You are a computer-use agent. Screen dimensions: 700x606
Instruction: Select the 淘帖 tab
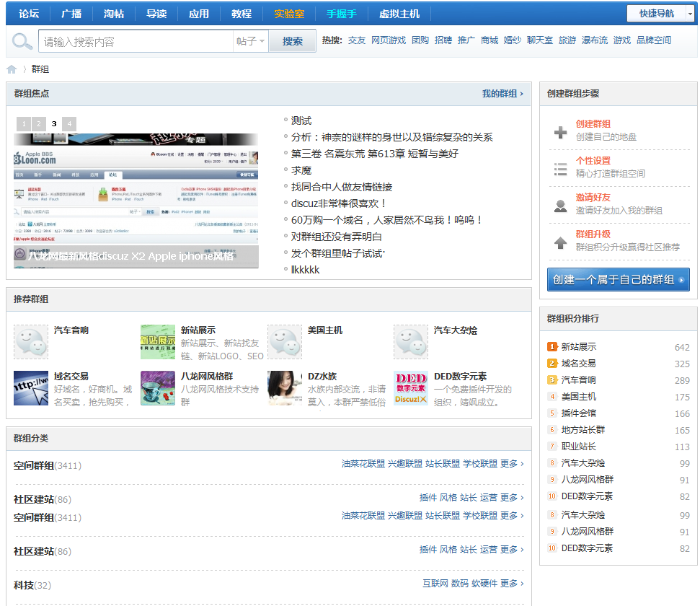[114, 12]
